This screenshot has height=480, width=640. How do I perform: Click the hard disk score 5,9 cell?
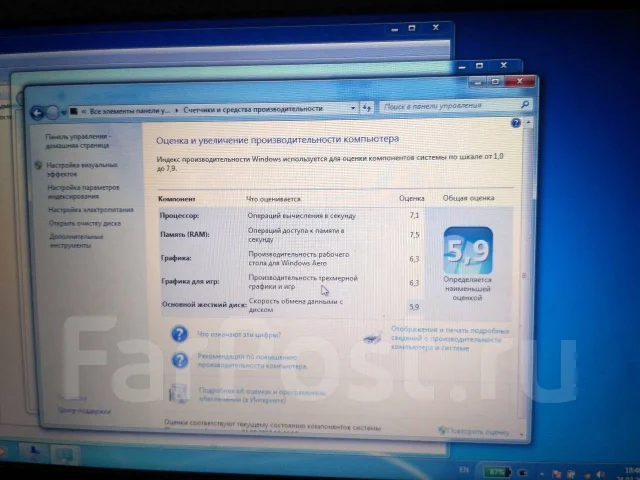pyautogui.click(x=414, y=307)
